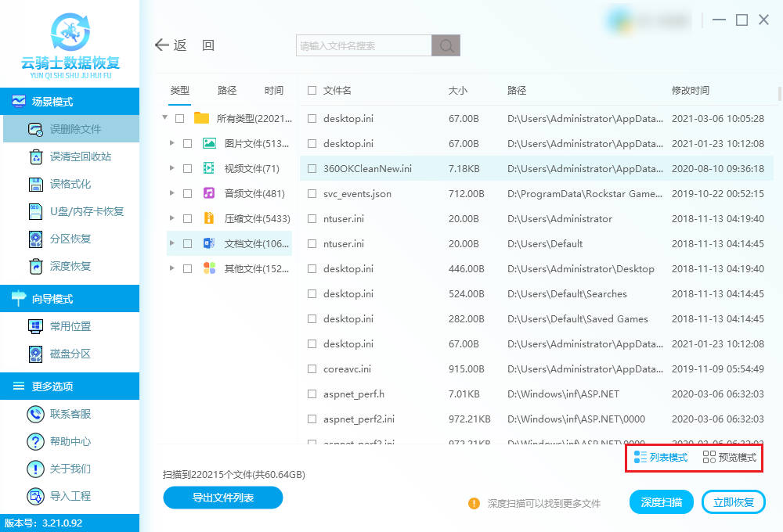Expand the 音频文件 tree node

point(171,192)
